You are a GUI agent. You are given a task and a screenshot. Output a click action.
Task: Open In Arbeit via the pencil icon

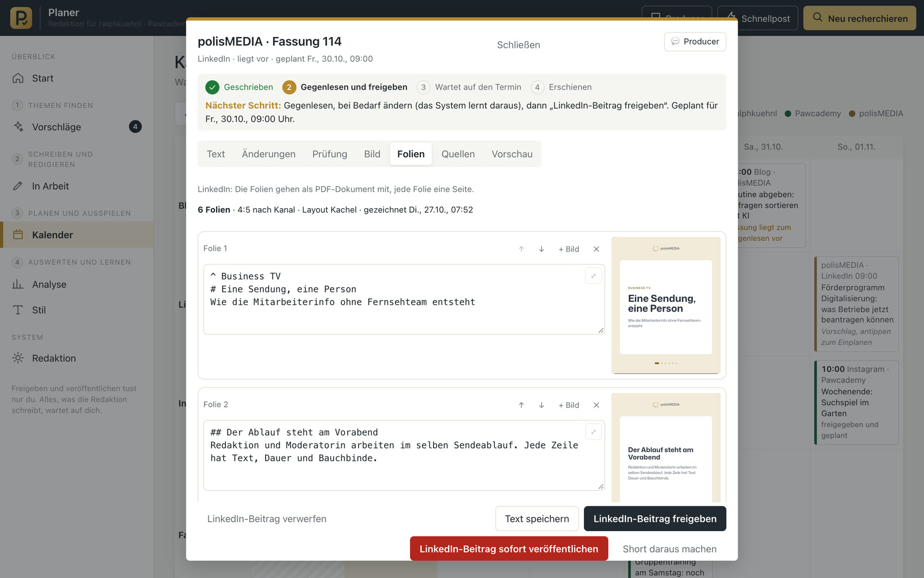coord(18,186)
